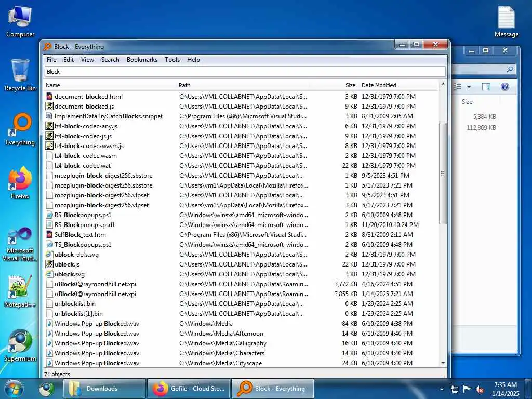Select the lz4-block-codec-wasm.js row
532x399 pixels.
(242, 146)
